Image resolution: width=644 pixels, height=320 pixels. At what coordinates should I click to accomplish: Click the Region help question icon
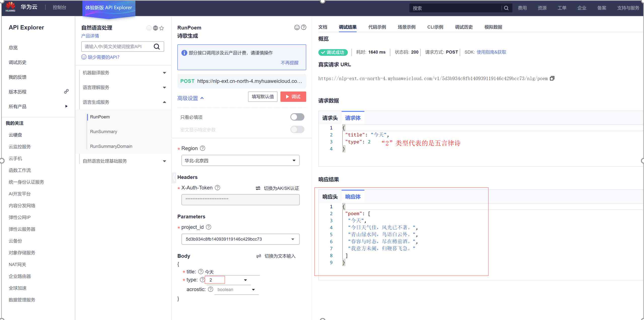[x=203, y=148]
